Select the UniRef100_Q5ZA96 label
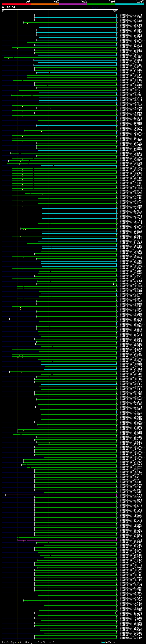This screenshot has height=644, width=146. (131, 25)
